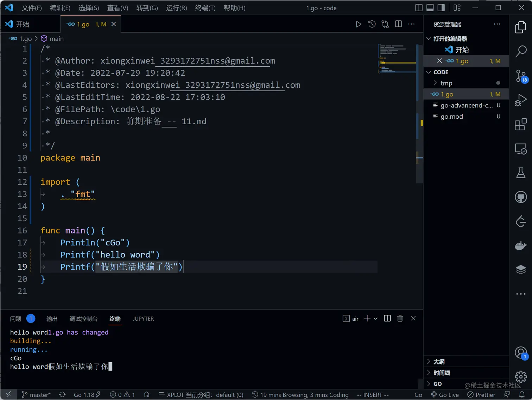
Task: Open notifications bell in status bar
Action: 522,395
